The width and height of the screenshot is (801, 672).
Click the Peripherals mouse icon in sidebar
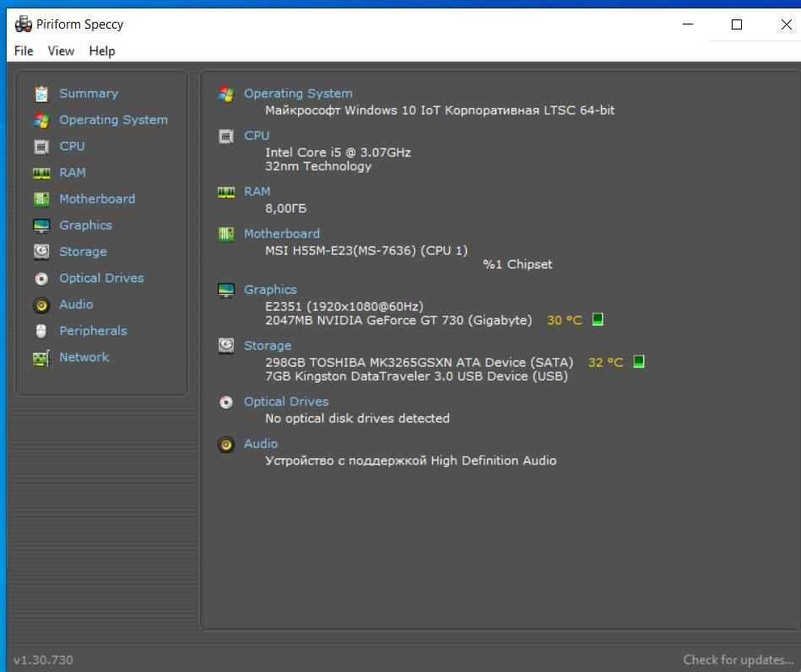tap(41, 331)
